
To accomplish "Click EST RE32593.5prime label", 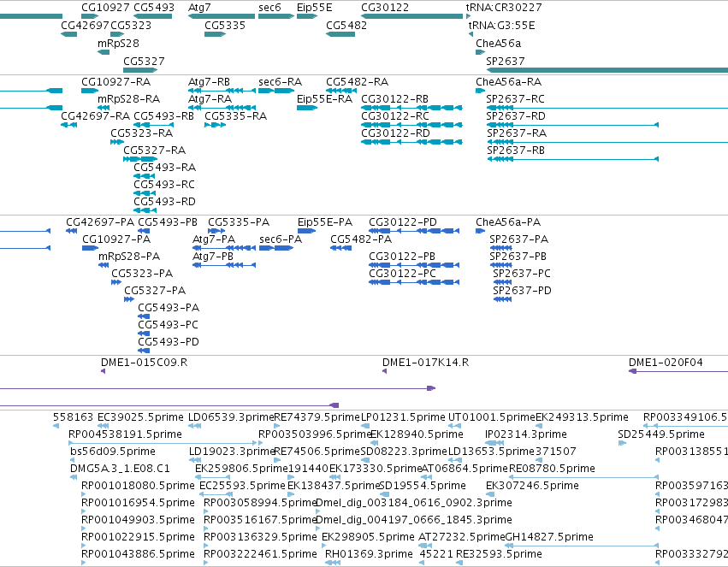I will point(499,554).
